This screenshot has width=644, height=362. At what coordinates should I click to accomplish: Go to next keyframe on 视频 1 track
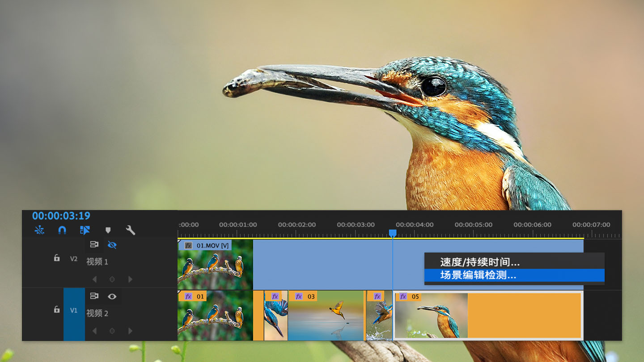pyautogui.click(x=130, y=279)
